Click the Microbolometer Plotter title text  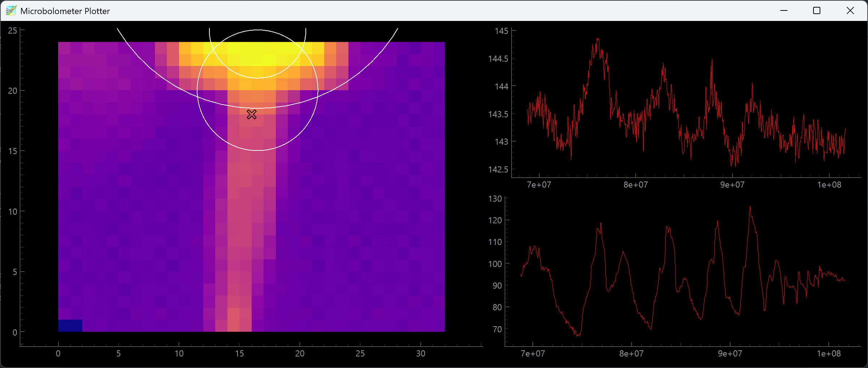point(65,11)
